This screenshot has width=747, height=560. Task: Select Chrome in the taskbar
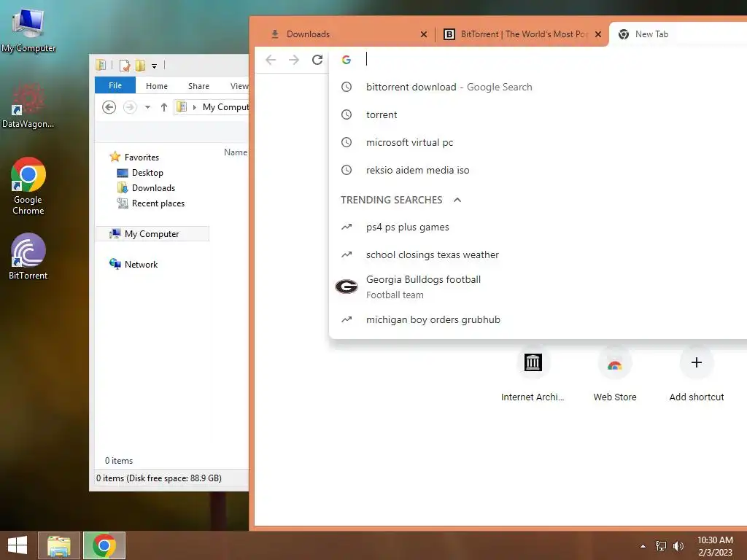(104, 545)
